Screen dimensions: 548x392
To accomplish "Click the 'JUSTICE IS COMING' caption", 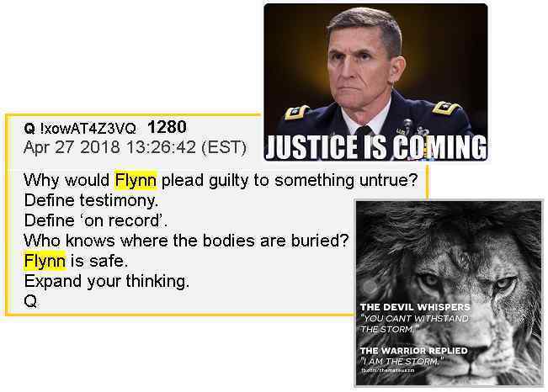I will tap(376, 147).
